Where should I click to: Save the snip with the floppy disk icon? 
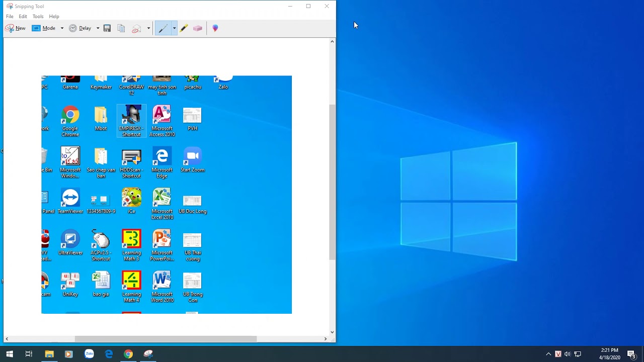tap(107, 28)
